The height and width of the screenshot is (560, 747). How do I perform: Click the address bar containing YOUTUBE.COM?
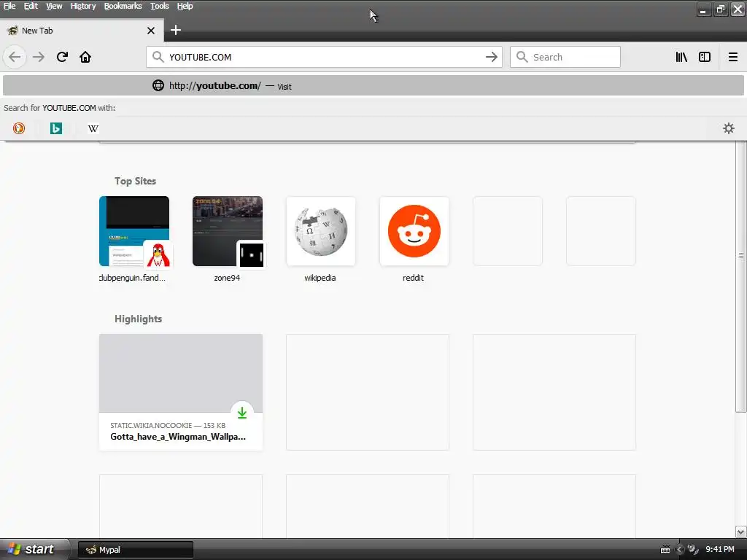(324, 57)
